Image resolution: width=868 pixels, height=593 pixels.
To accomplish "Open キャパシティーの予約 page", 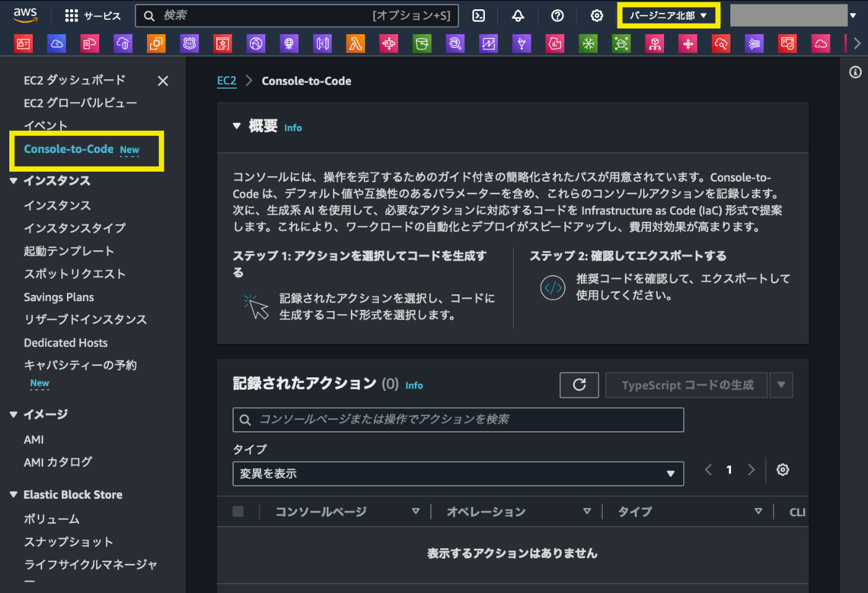I will (80, 365).
